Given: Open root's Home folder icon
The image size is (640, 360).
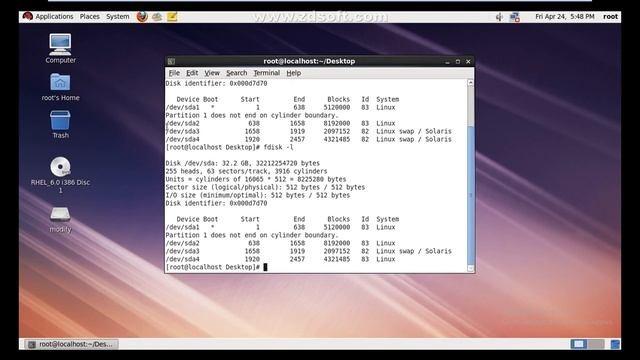Looking at the screenshot, I should 60,87.
